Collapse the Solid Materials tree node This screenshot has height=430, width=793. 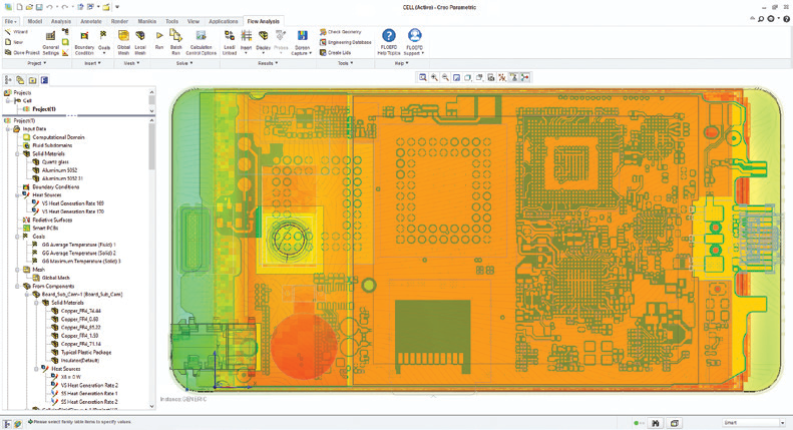(12, 153)
